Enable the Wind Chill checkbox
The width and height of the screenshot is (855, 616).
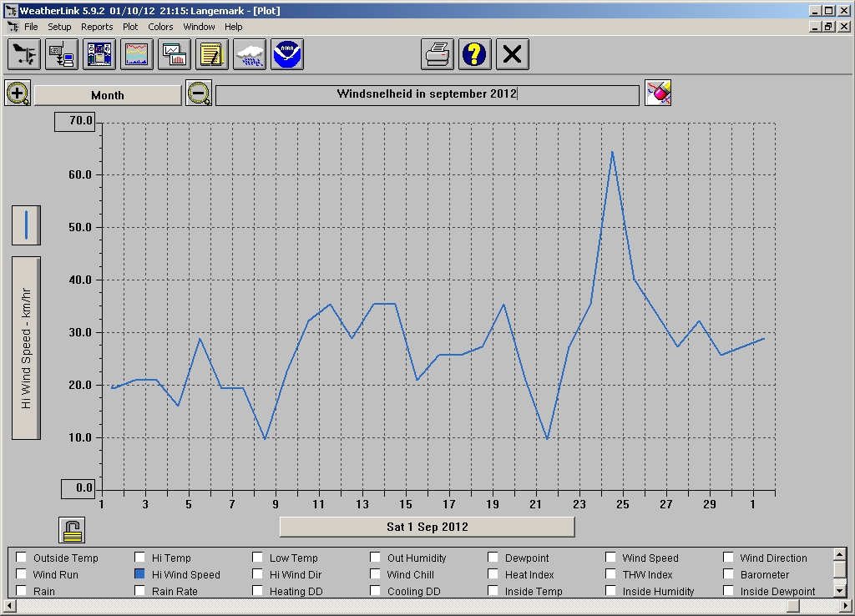pyautogui.click(x=375, y=574)
